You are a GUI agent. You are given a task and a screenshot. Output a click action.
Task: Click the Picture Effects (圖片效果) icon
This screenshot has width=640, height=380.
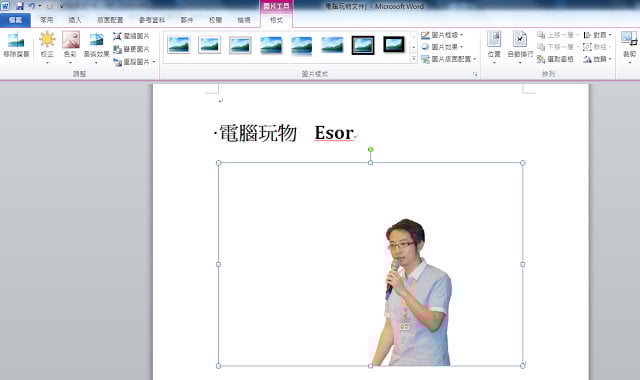coord(425,47)
